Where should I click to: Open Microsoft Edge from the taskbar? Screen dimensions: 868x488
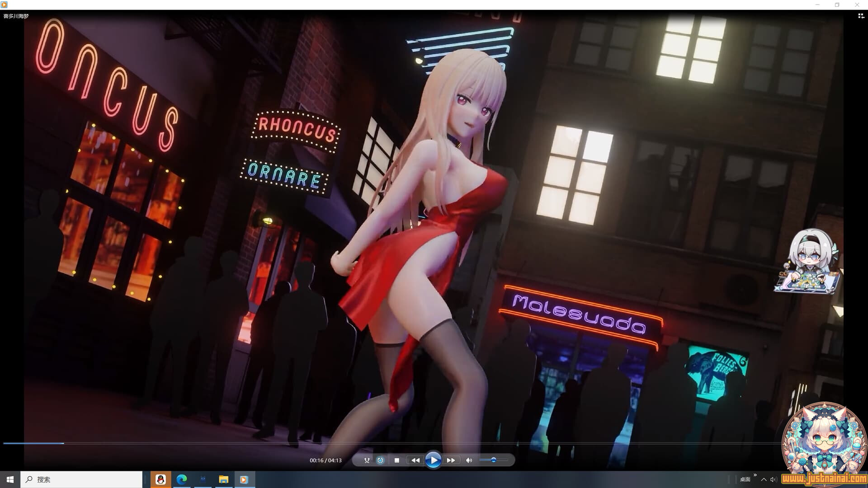coord(182,479)
